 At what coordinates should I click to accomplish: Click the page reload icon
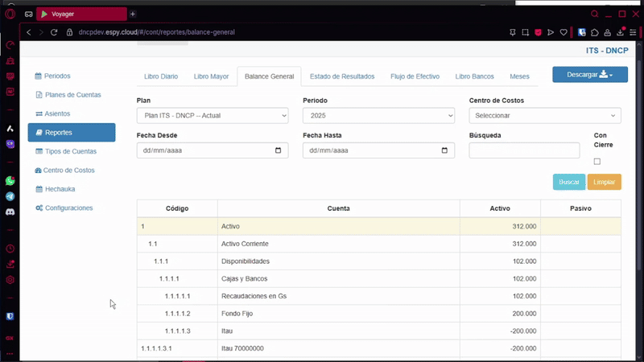[x=55, y=32]
